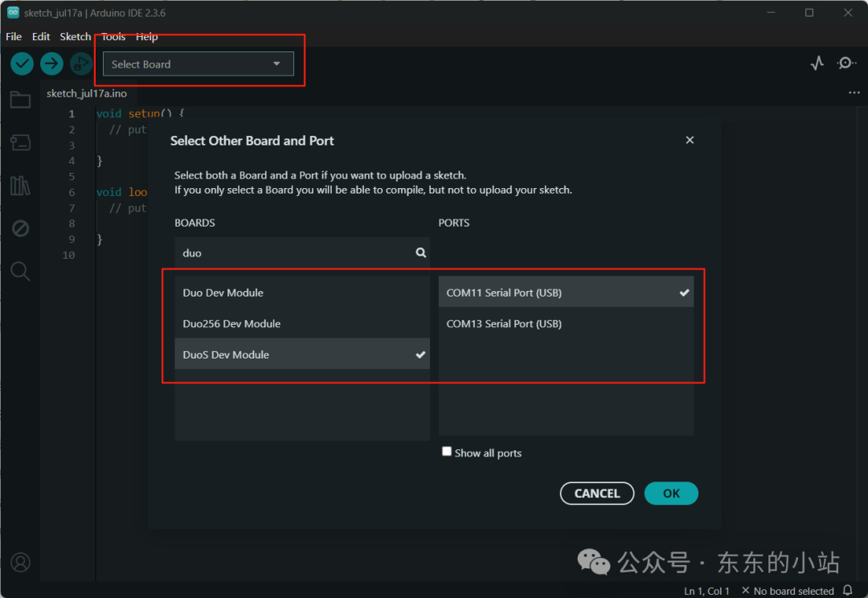Open the Sketch menu

(76, 36)
